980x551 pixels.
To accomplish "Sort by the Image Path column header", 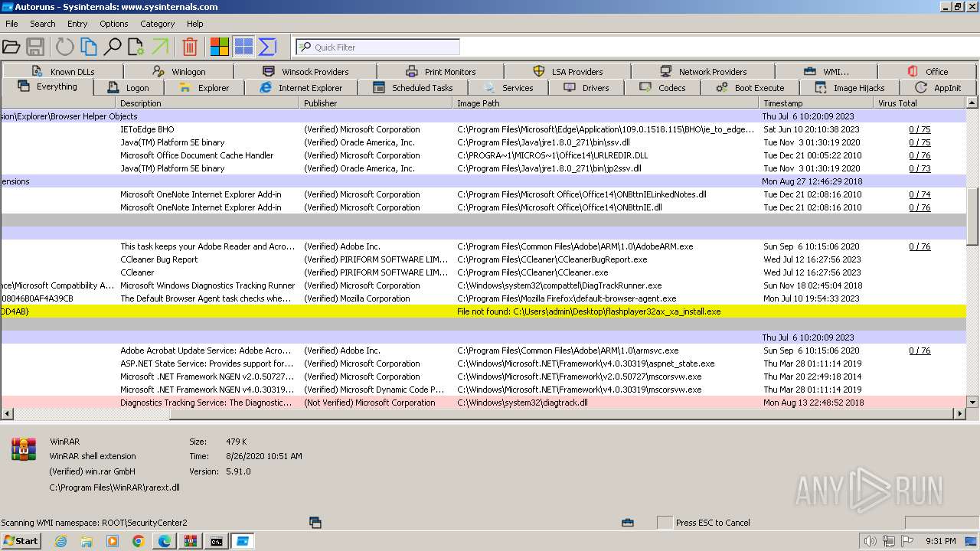I will (x=606, y=103).
